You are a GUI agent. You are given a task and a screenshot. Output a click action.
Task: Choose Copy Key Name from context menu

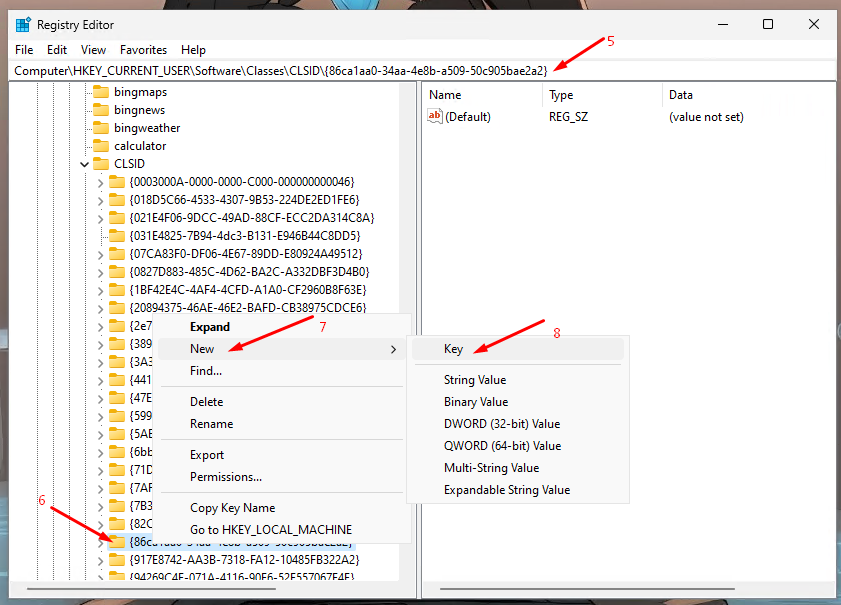pos(232,508)
